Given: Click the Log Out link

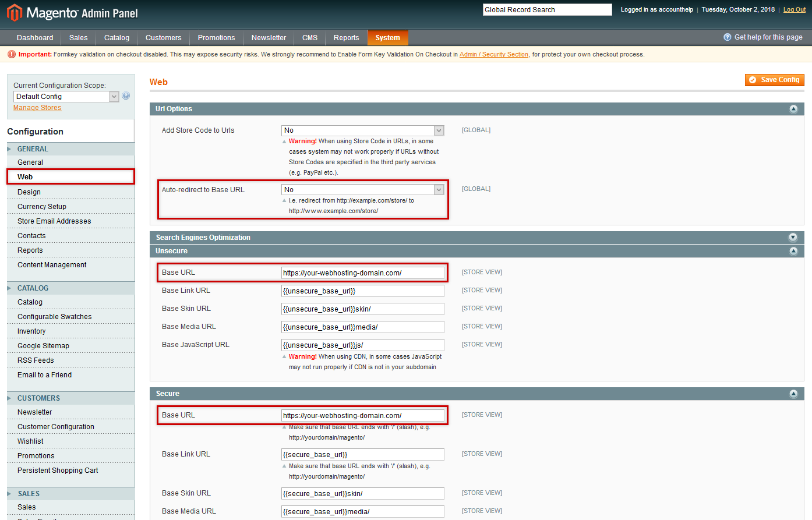Looking at the screenshot, I should tap(793, 9).
